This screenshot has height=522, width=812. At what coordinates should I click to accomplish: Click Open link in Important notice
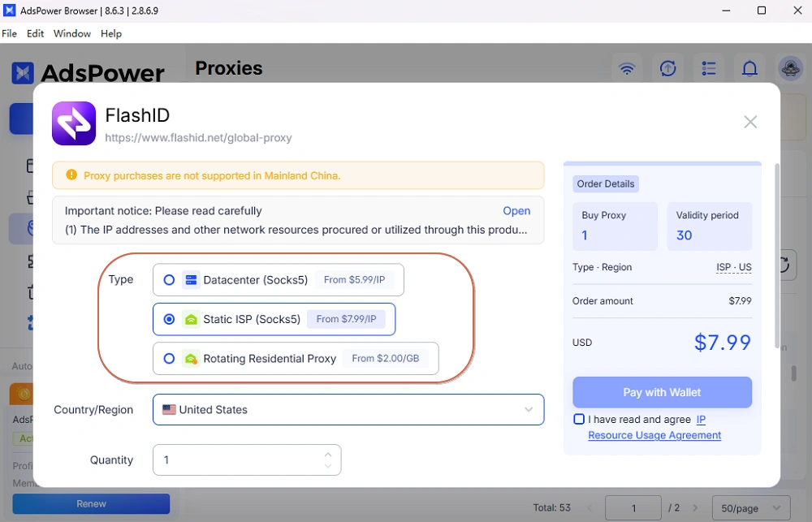tap(516, 211)
